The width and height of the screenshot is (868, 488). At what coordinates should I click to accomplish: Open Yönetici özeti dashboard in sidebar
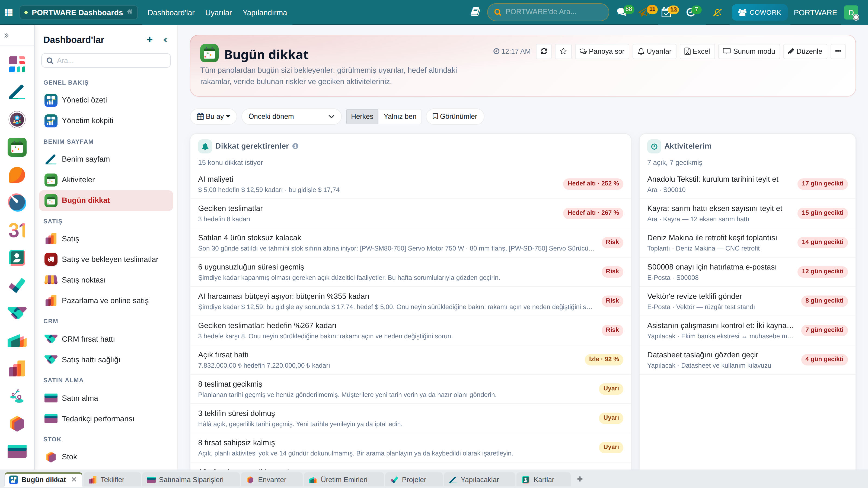pyautogui.click(x=106, y=100)
